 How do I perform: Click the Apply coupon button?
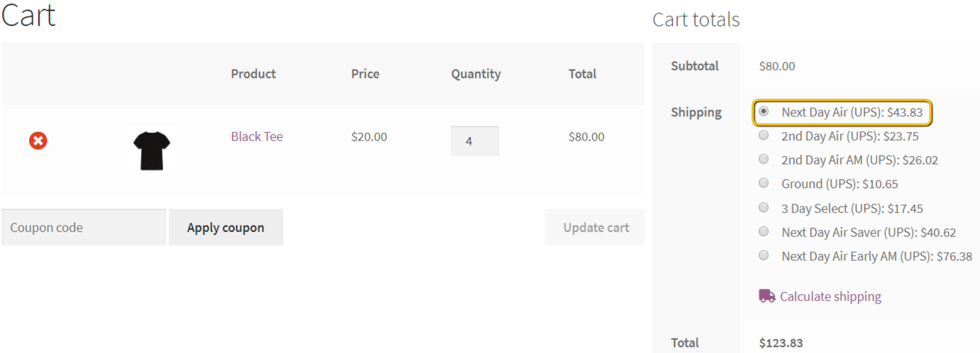coord(226,228)
